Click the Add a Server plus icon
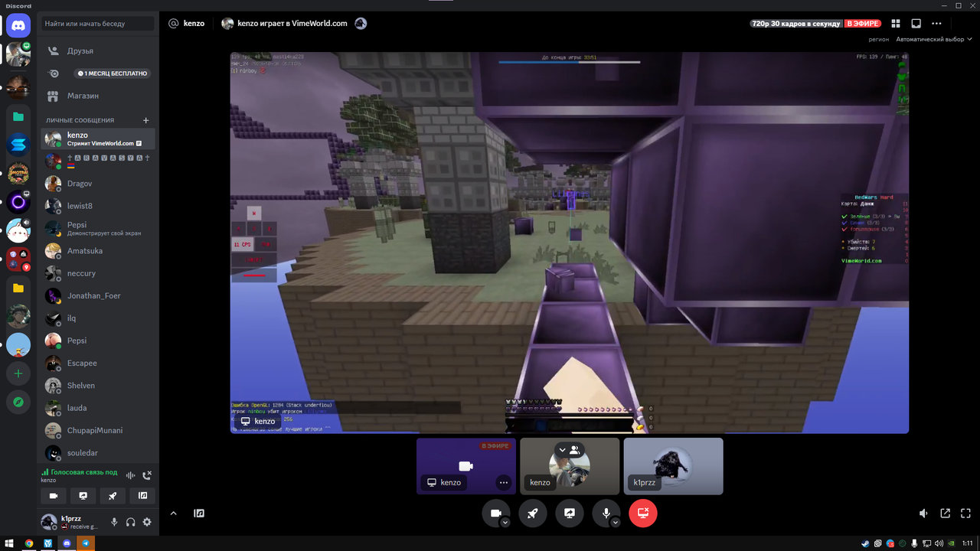Viewport: 980px width, 551px height. click(x=18, y=374)
